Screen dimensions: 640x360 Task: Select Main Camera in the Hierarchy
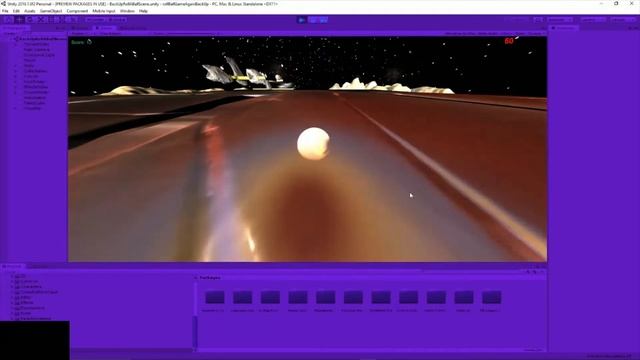pyautogui.click(x=37, y=49)
